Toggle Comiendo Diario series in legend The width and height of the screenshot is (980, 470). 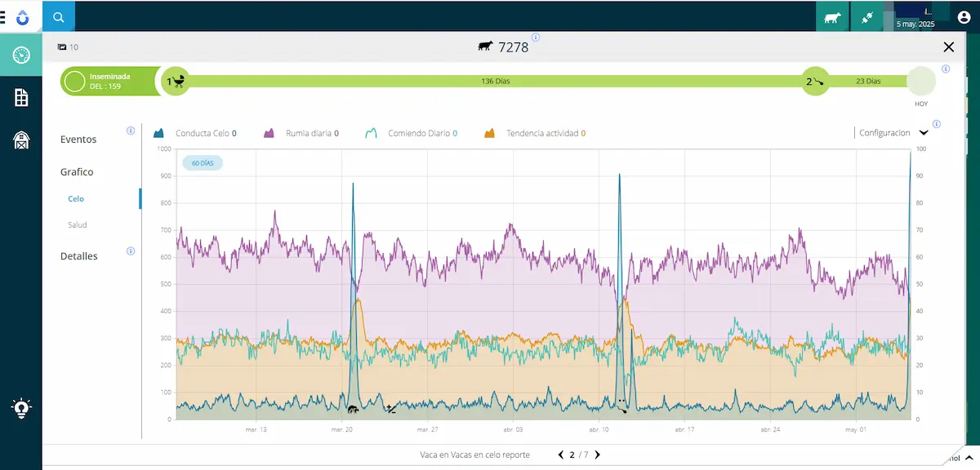411,133
